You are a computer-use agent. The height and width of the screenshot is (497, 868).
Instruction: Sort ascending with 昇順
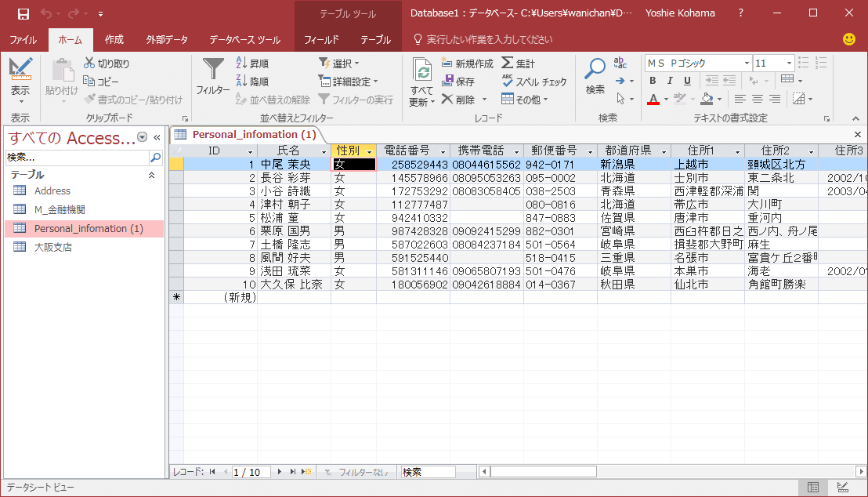[x=252, y=63]
